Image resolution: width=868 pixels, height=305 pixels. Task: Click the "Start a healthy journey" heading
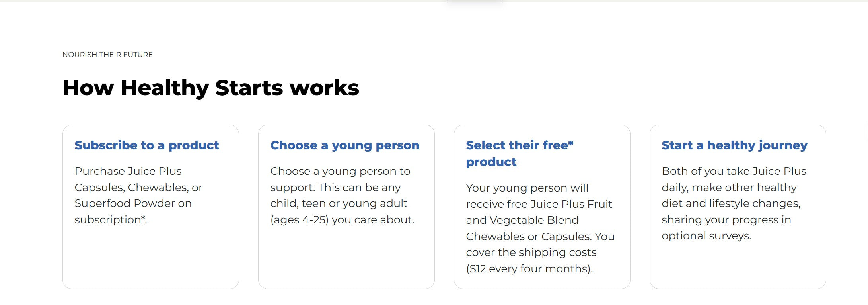click(734, 145)
